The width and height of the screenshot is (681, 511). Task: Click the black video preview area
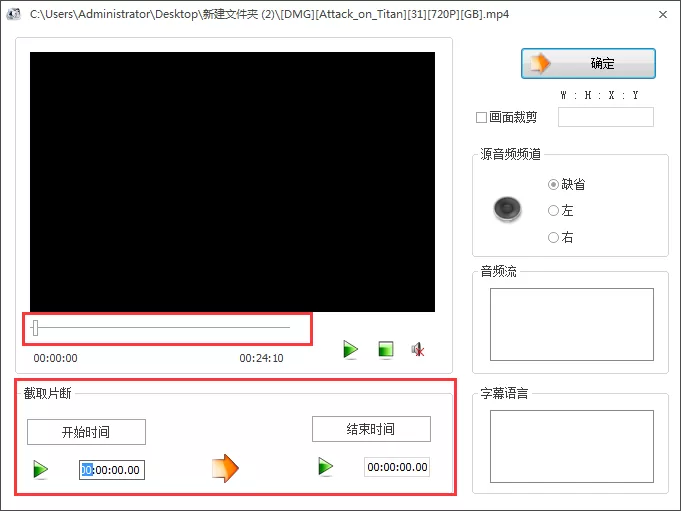232,182
